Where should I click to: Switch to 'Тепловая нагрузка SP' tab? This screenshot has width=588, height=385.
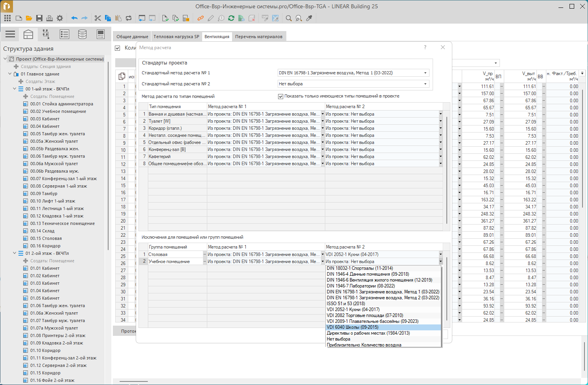176,37
